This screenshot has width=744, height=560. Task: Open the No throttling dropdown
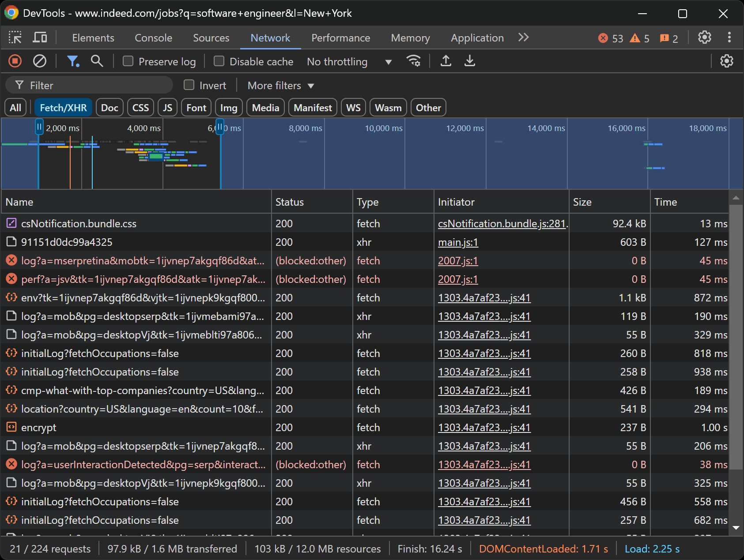349,61
